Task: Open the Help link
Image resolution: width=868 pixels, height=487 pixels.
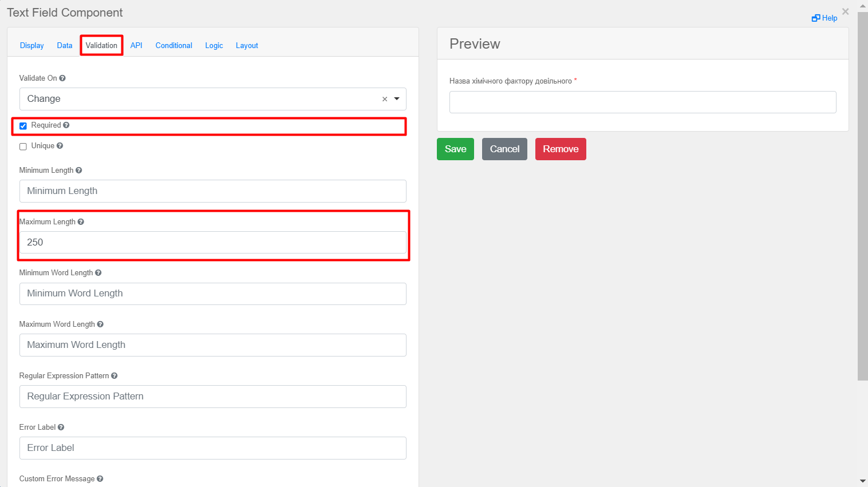Action: pos(824,18)
